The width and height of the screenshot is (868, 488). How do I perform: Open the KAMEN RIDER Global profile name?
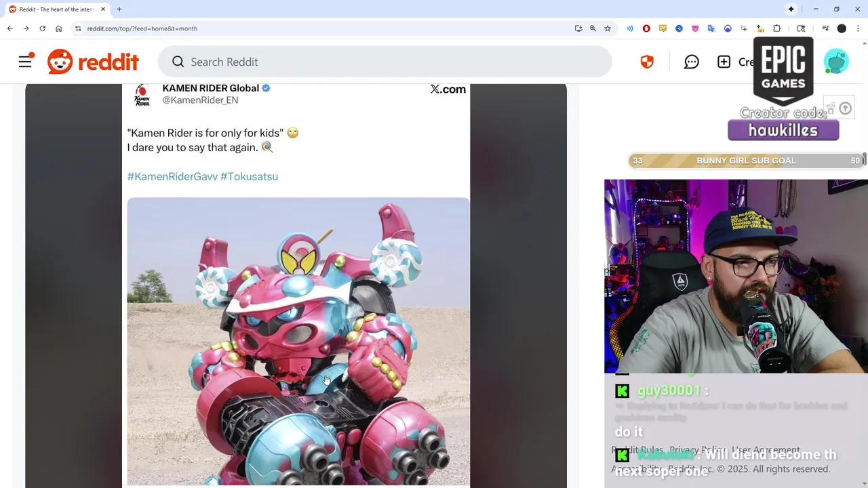pyautogui.click(x=210, y=88)
